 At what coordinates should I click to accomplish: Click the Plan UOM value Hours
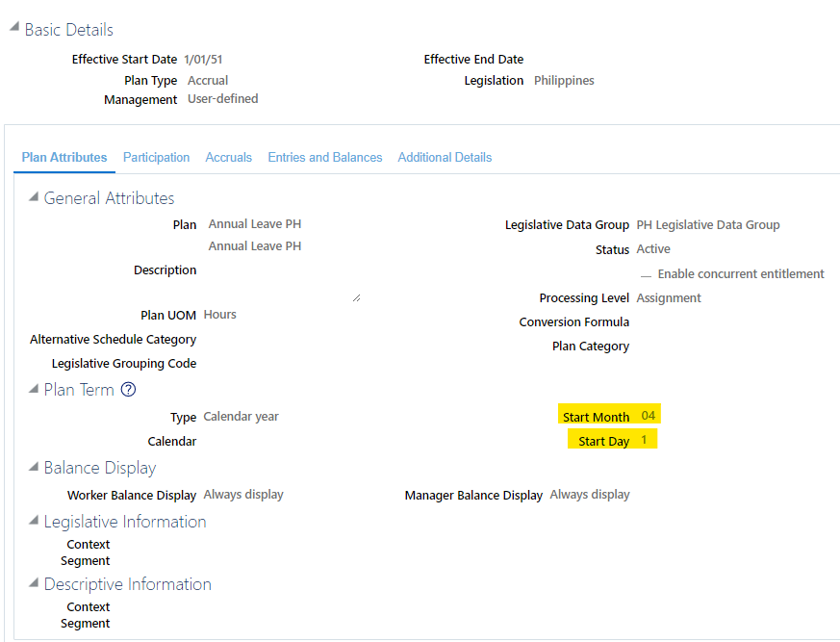click(x=220, y=315)
